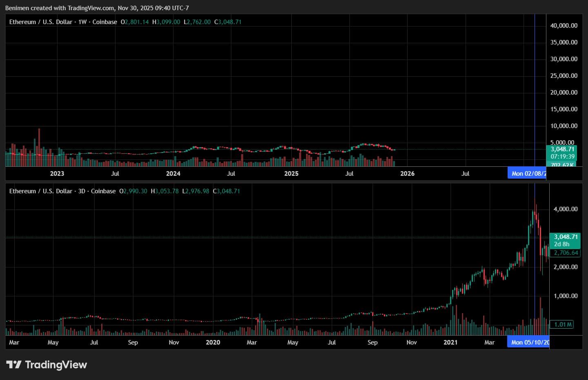Image resolution: width=588 pixels, height=380 pixels.
Task: Click the weekly chart's H3,099.00 high value
Action: pyautogui.click(x=166, y=22)
